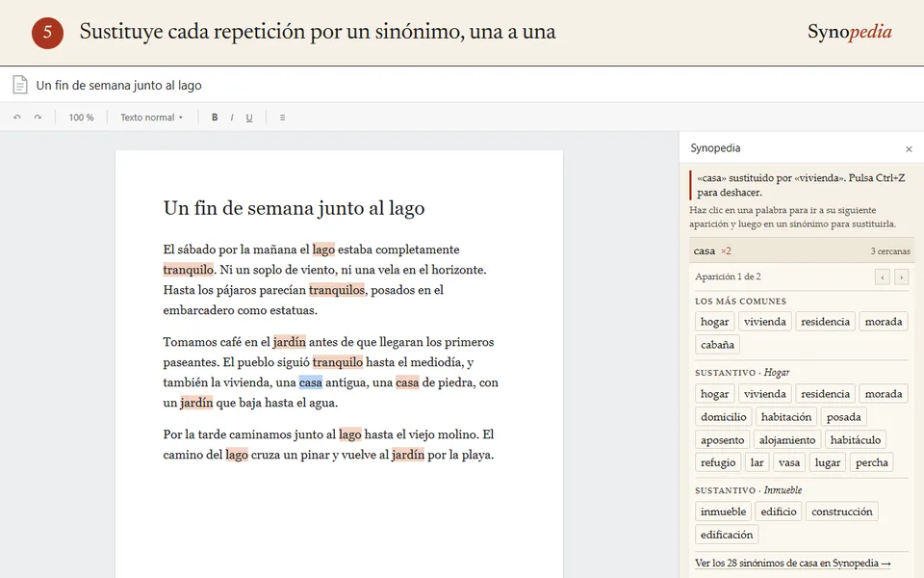Pick the synonym alojamiento
Screen dimensions: 924x578
pyautogui.click(x=787, y=439)
